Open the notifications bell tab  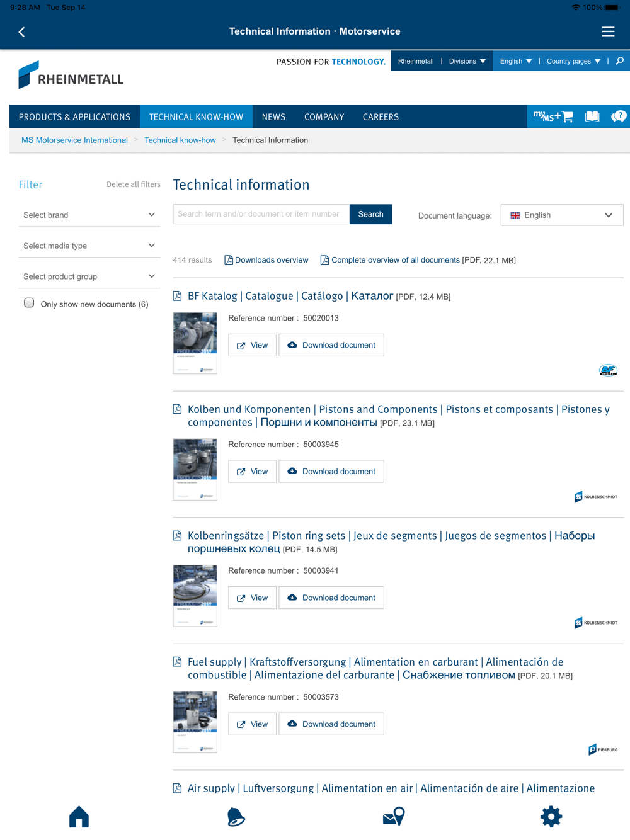tap(236, 816)
